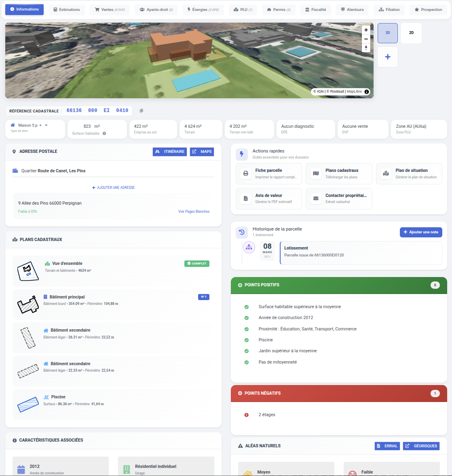Copy the cadastral reference icon
This screenshot has height=476, width=452.
point(141,110)
